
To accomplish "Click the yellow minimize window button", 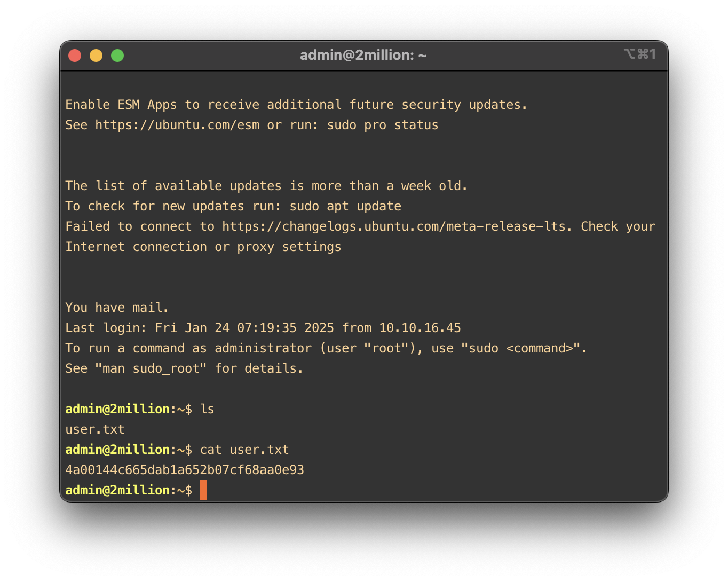I will pos(96,56).
